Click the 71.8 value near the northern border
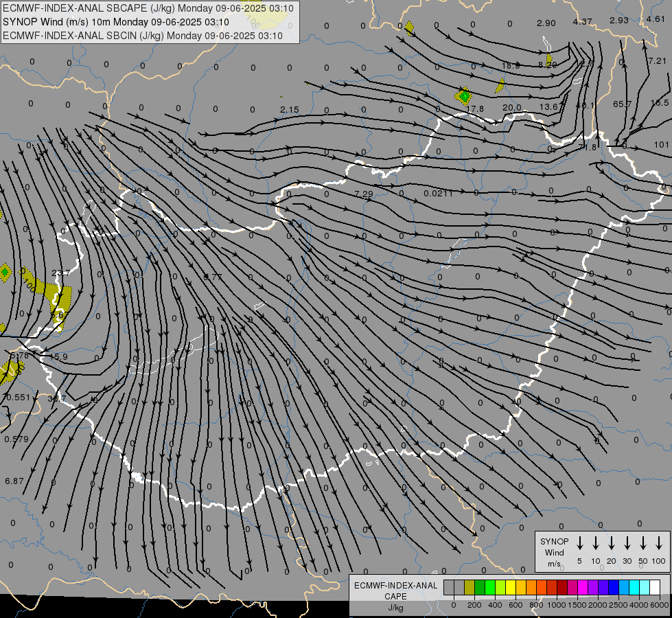This screenshot has width=672, height=618. click(587, 147)
